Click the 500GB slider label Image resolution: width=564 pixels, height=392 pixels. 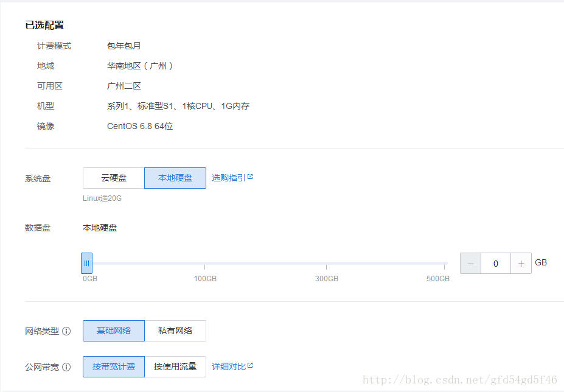click(x=437, y=279)
